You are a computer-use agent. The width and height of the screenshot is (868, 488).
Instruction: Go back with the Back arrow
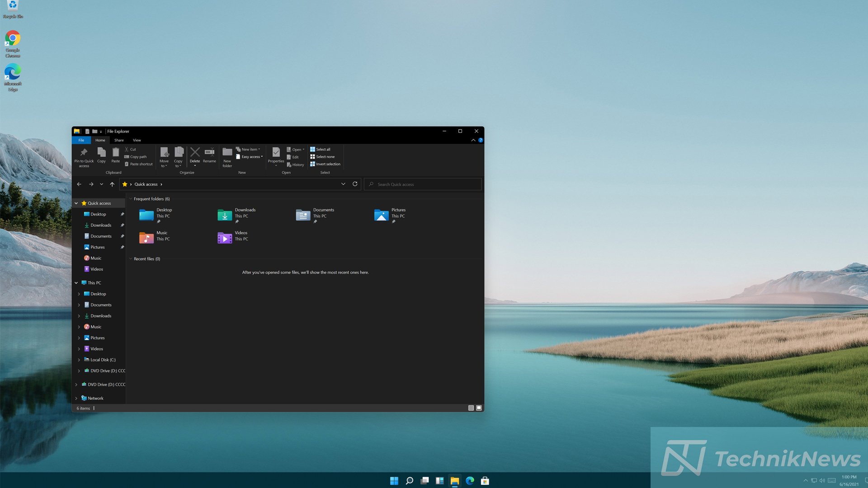click(79, 184)
